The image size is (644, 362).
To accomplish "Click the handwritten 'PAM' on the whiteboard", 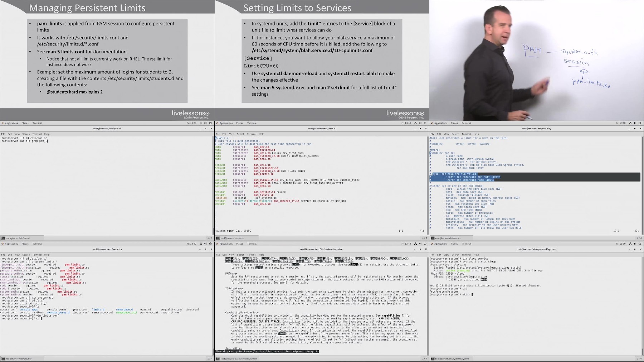I will pos(532,50).
